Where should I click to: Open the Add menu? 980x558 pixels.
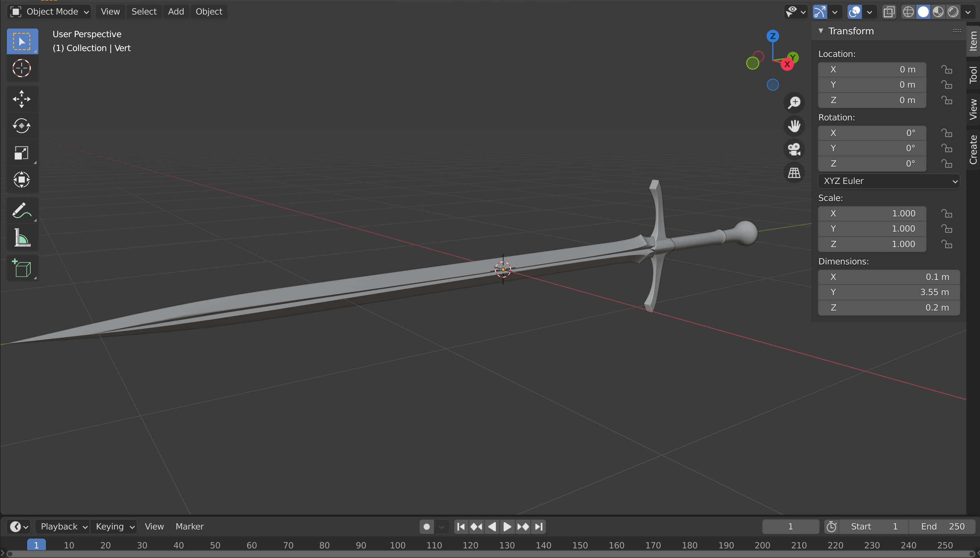pyautogui.click(x=176, y=11)
